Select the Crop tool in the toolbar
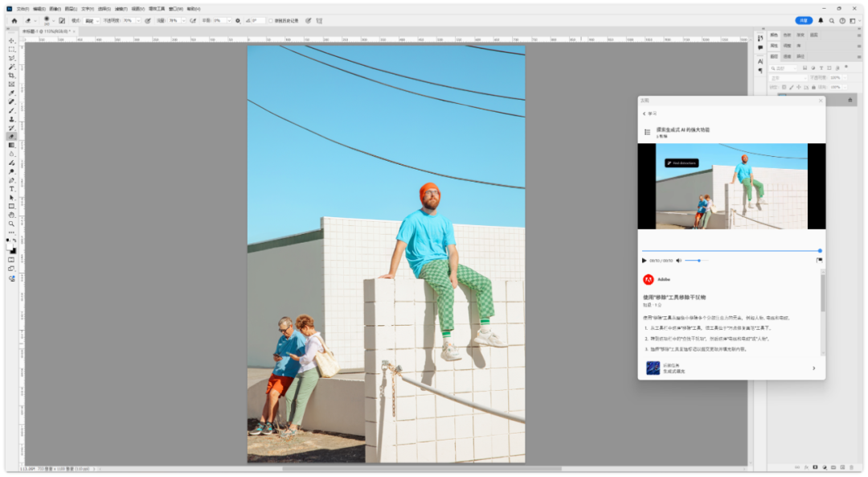868x477 pixels. (x=11, y=75)
